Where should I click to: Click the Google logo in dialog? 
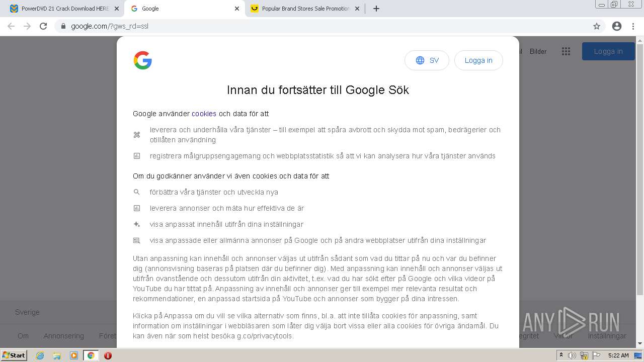click(143, 60)
